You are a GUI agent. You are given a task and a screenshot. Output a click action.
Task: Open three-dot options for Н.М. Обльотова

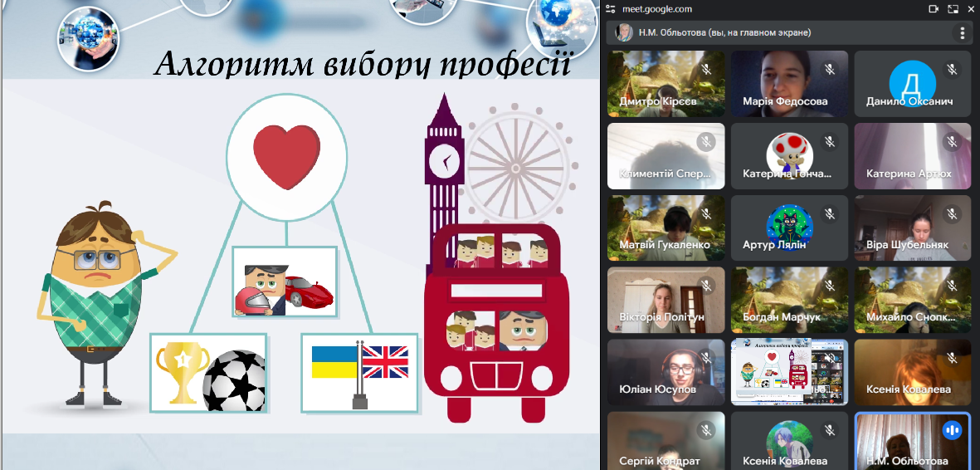(963, 33)
